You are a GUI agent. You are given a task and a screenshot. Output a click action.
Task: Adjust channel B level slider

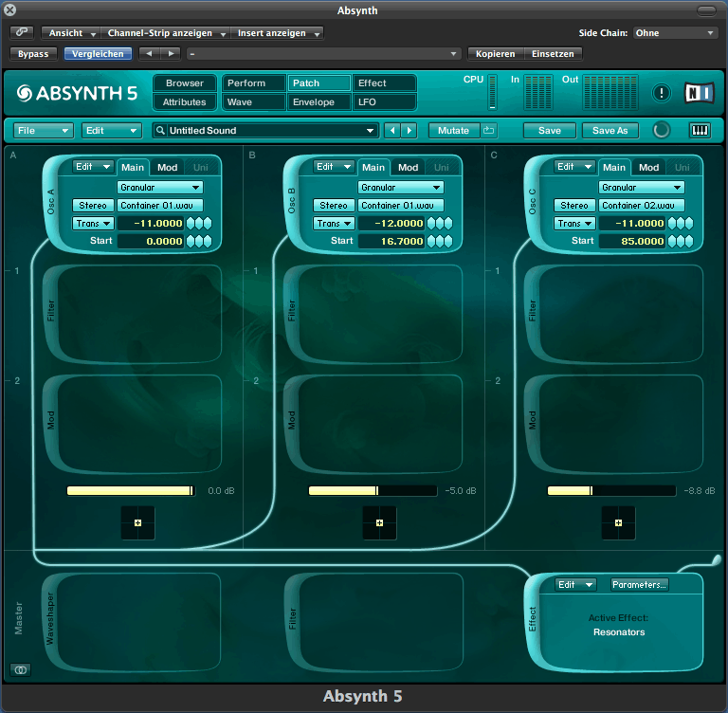(377, 490)
